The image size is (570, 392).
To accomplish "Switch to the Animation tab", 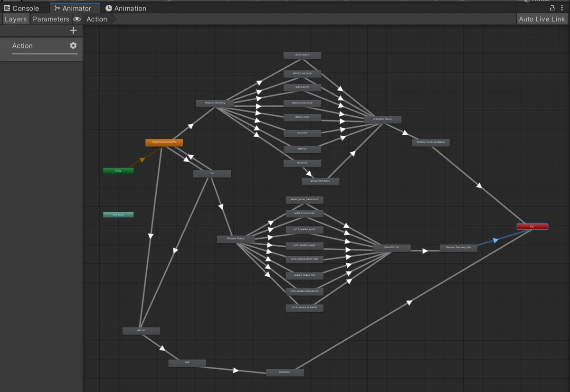I will 125,8.
